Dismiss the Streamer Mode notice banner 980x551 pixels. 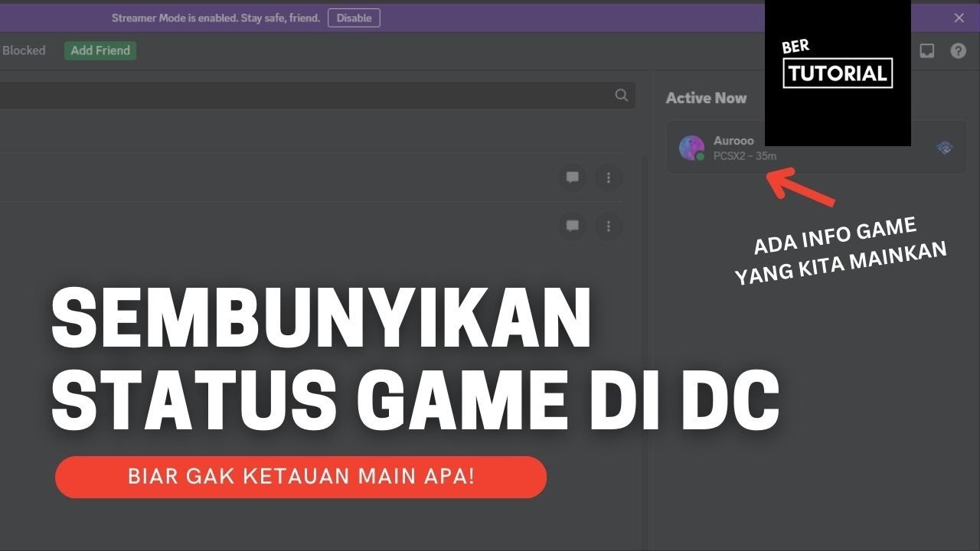coord(959,18)
